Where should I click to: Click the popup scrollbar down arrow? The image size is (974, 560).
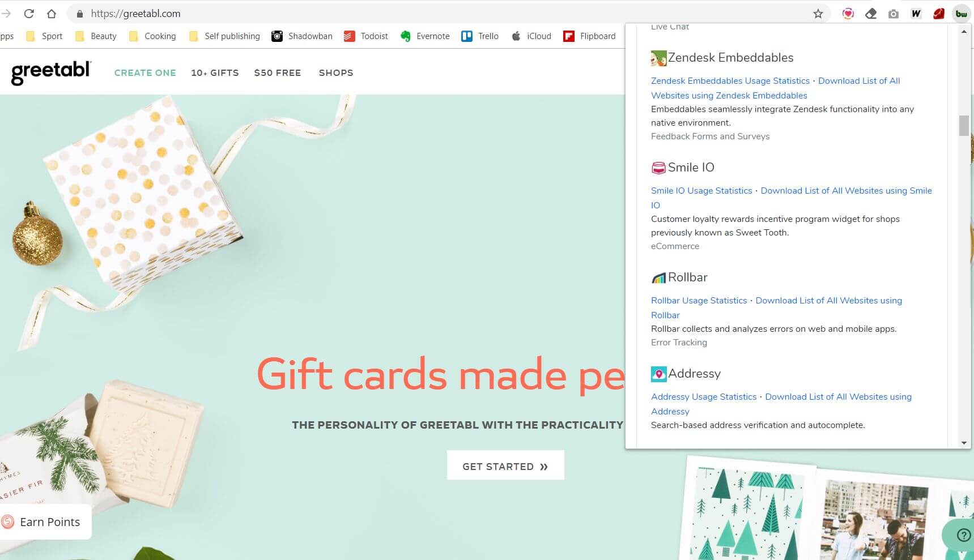(964, 443)
